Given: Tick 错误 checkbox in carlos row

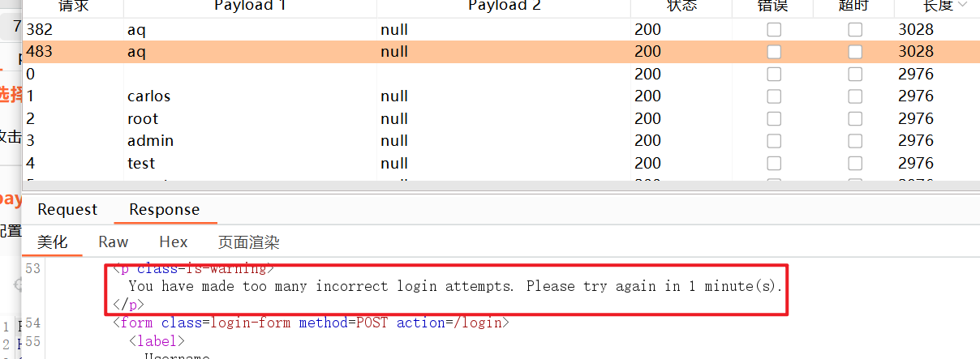Looking at the screenshot, I should pos(774,96).
